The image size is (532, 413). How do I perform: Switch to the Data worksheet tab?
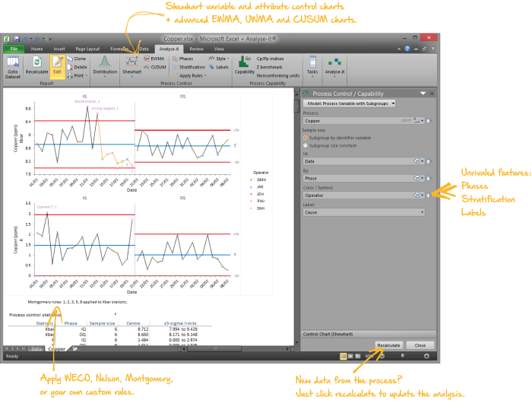36,349
